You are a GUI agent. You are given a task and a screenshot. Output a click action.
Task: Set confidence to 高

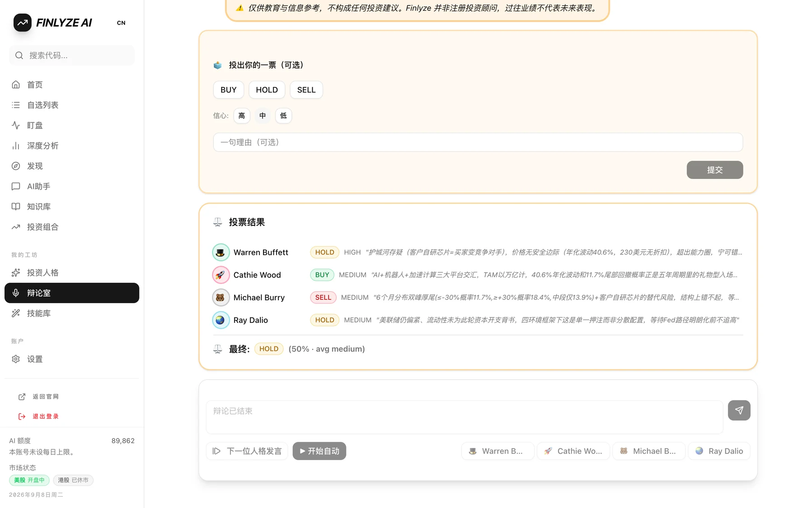click(x=241, y=116)
